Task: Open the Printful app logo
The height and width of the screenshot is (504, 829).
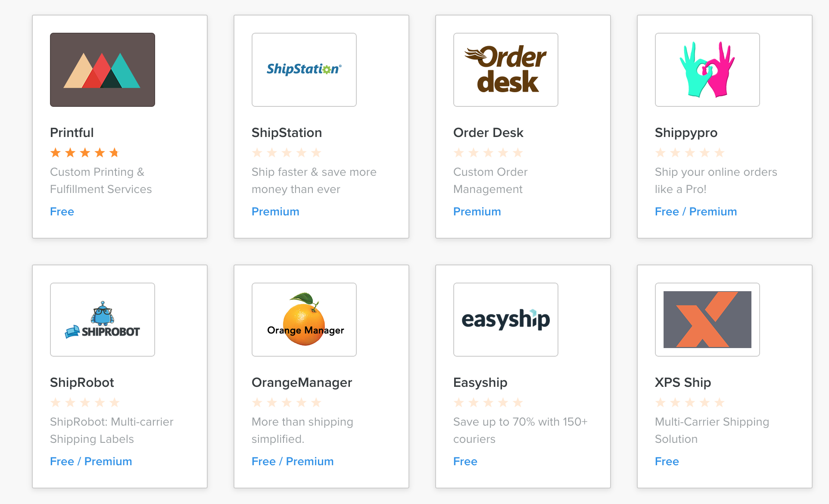Action: [x=103, y=70]
